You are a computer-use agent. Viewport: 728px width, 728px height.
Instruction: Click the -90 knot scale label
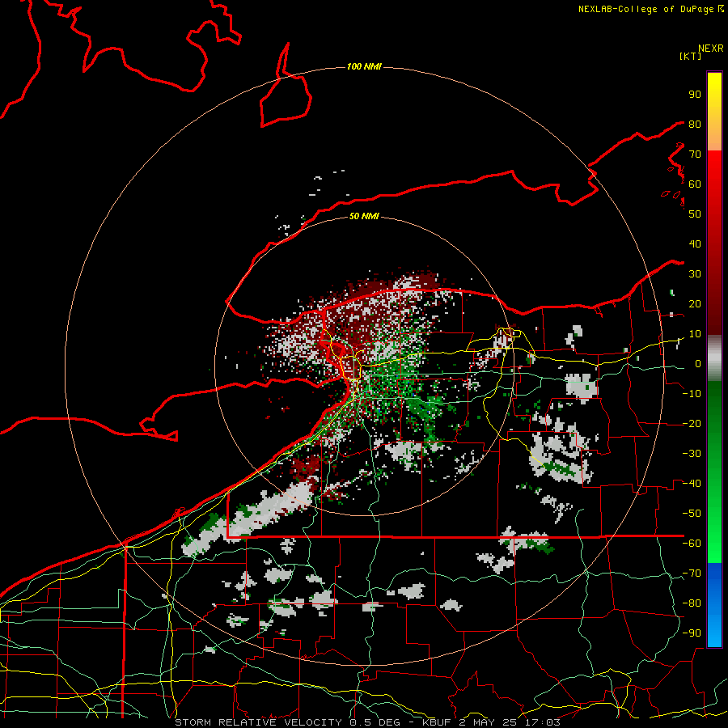[692, 633]
